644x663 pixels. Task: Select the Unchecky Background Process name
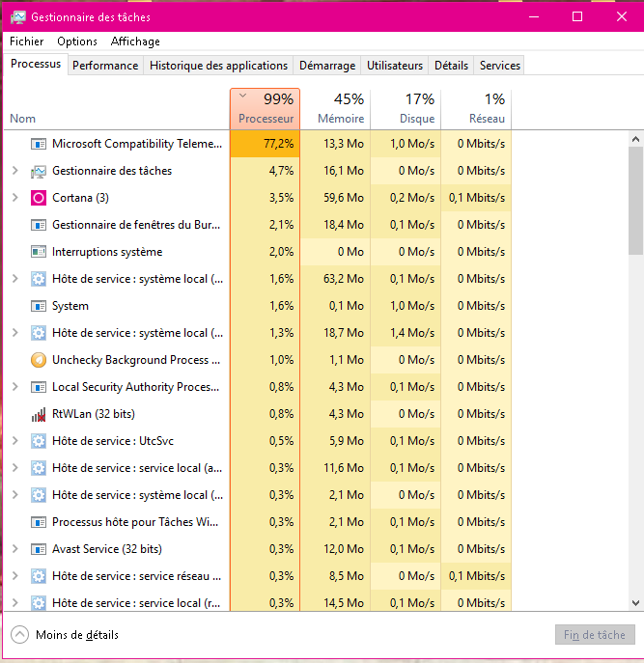136,360
